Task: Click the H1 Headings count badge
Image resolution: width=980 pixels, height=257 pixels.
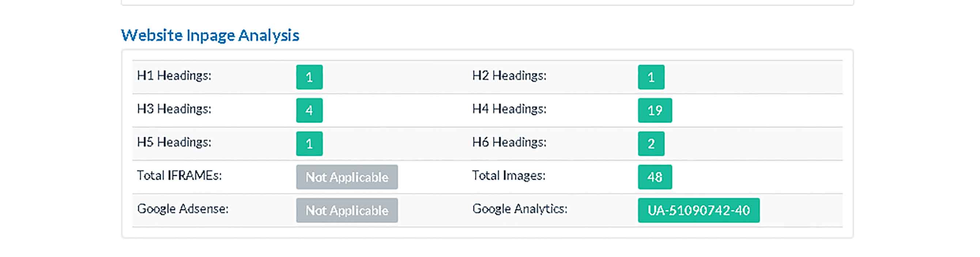Action: 309,77
